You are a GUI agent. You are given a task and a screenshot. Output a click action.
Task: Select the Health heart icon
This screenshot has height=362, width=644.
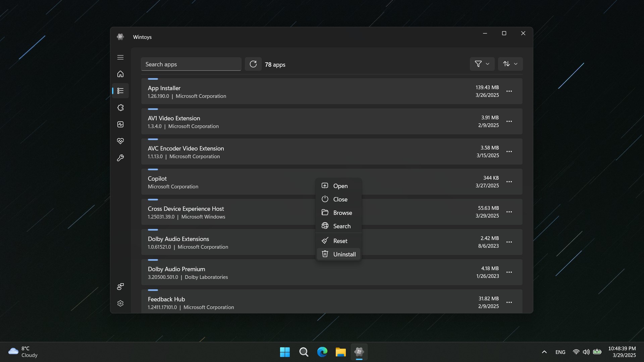(120, 141)
